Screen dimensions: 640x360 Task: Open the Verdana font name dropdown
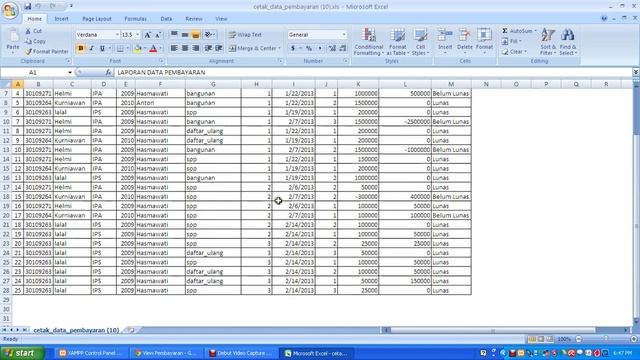pyautogui.click(x=117, y=35)
